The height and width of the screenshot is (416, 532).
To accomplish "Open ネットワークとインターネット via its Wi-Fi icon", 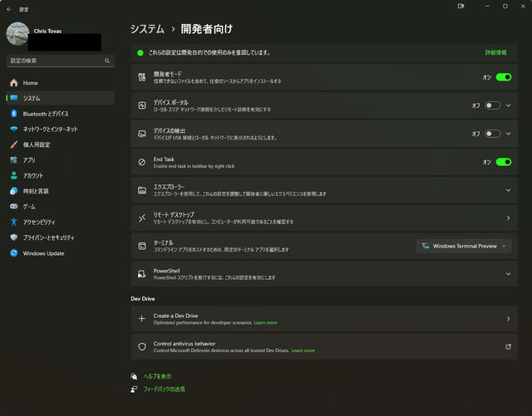I will (x=13, y=130).
